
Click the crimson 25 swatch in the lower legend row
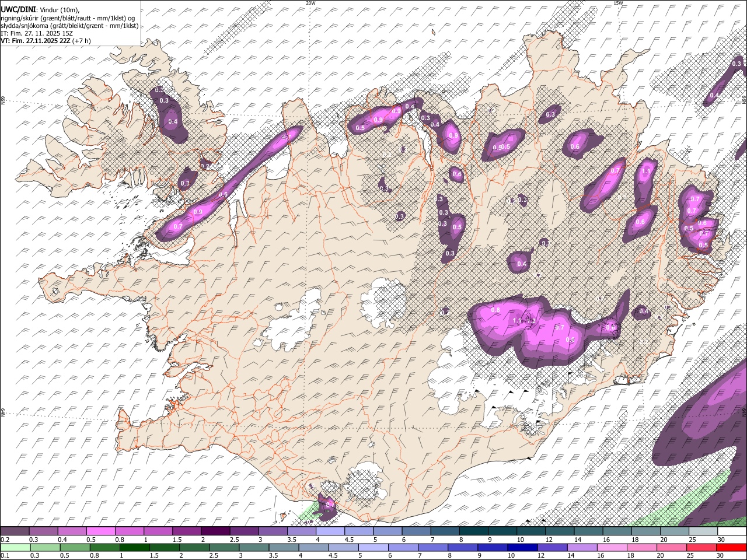(x=701, y=547)
